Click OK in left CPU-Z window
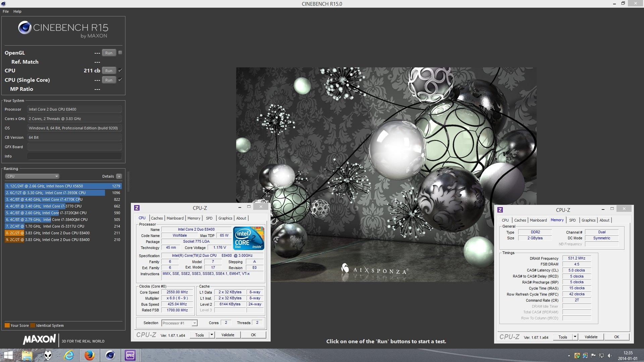The width and height of the screenshot is (644, 362). coord(254,335)
